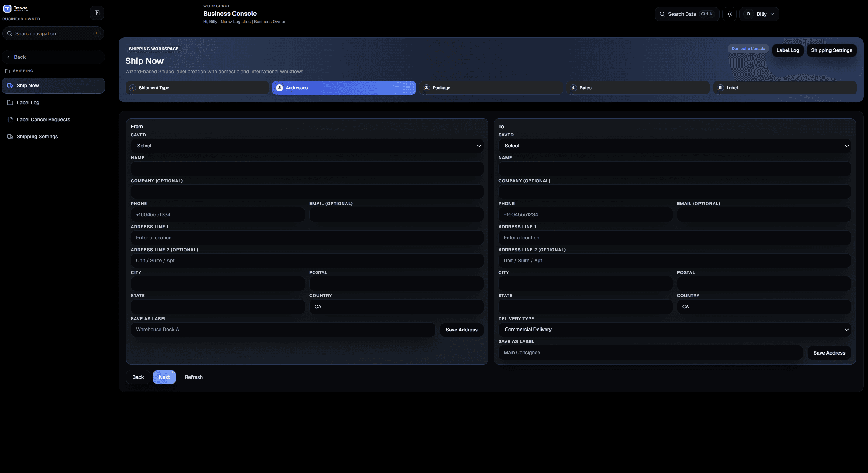Select the Rates wizard step

tap(638, 88)
